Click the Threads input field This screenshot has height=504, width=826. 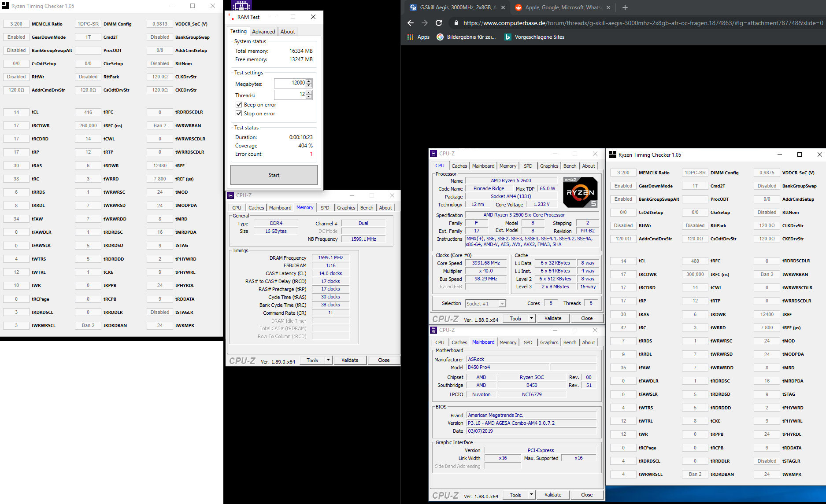coord(290,94)
